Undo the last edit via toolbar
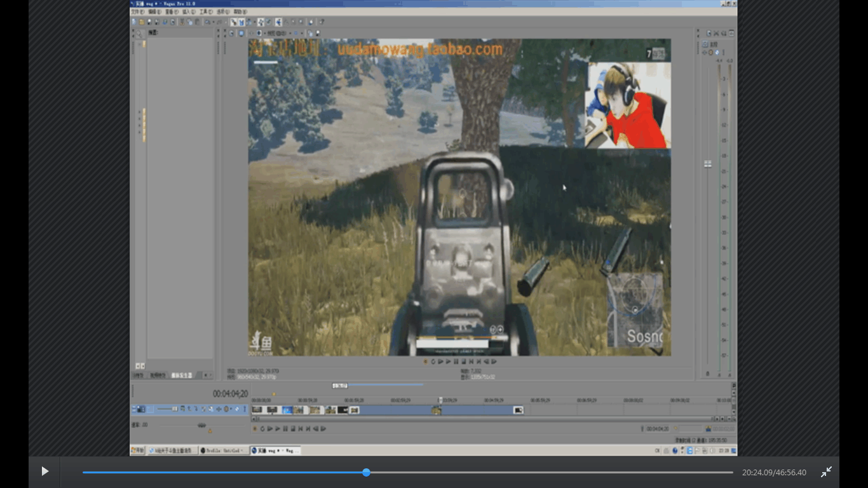The height and width of the screenshot is (488, 868). pos(207,22)
